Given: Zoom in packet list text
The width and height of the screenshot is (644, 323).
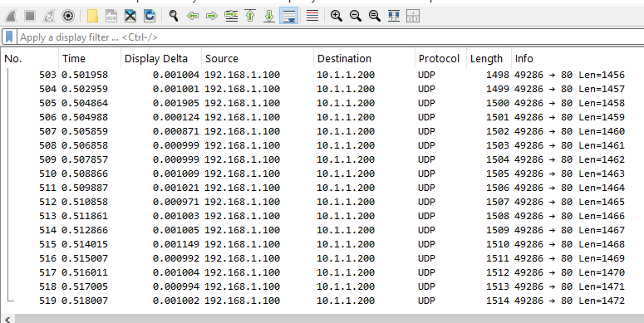Looking at the screenshot, I should pyautogui.click(x=337, y=16).
